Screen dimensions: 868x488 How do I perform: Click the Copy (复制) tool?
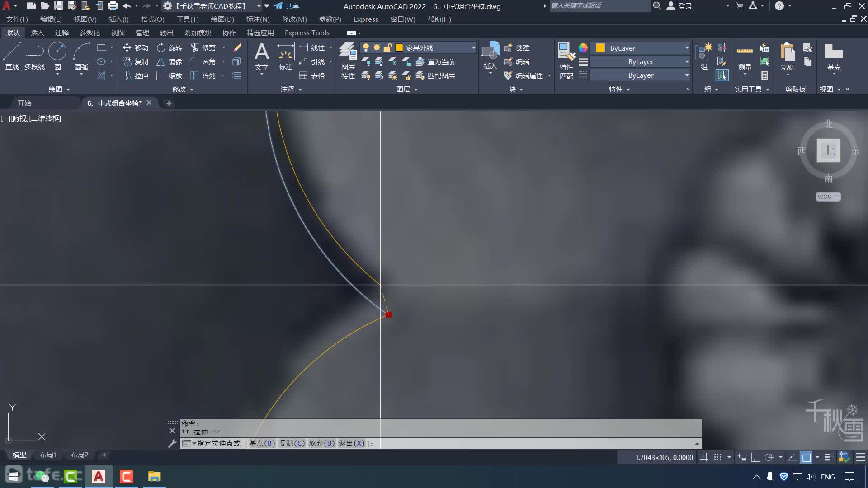[136, 61]
